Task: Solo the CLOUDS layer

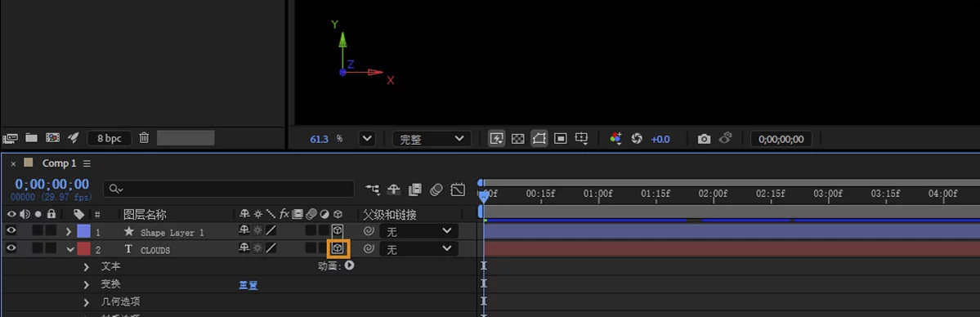Action: pyautogui.click(x=38, y=248)
